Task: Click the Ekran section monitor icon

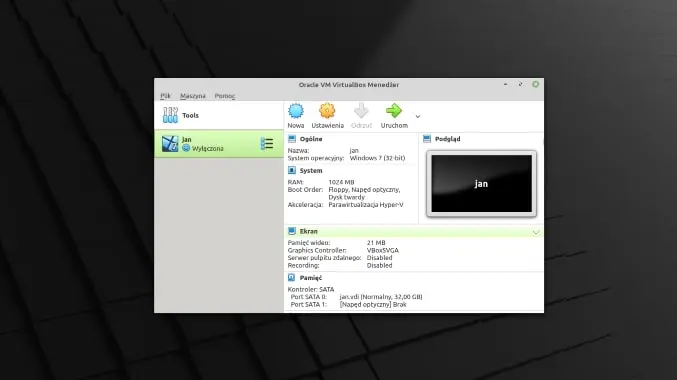Action: click(292, 231)
